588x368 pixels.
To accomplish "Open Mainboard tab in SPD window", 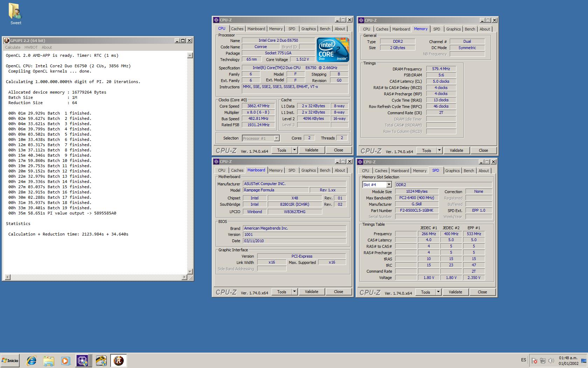I will 400,171.
